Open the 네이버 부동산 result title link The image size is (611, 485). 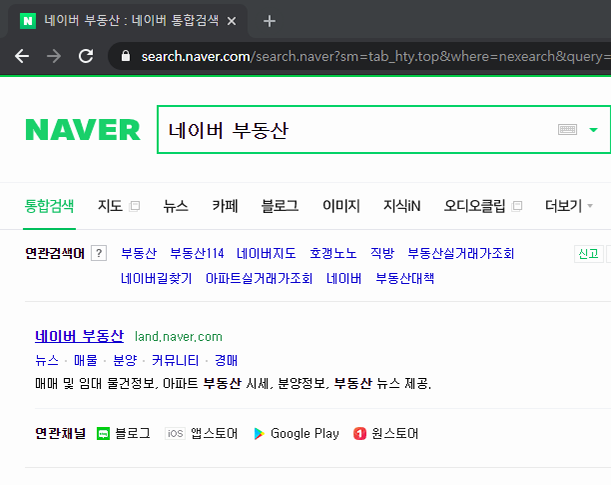click(79, 336)
